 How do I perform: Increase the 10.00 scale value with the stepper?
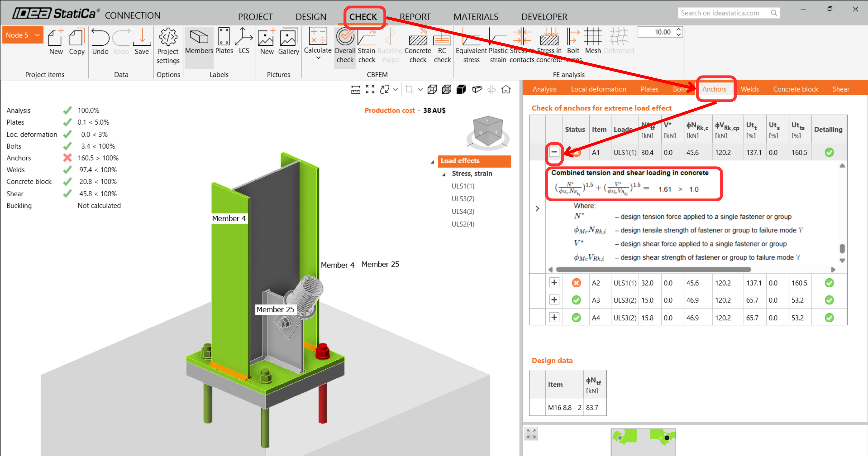point(678,30)
